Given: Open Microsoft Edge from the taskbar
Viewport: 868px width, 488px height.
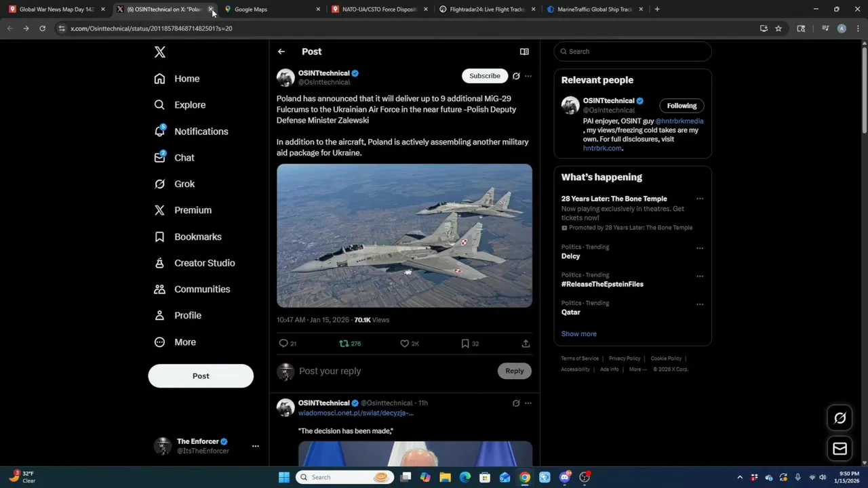Looking at the screenshot, I should [x=465, y=477].
